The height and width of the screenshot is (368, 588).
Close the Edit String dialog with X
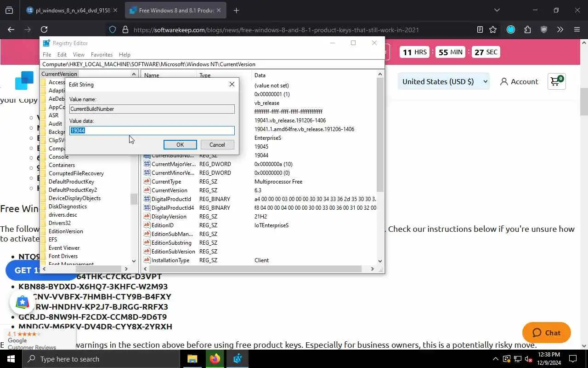click(x=232, y=84)
